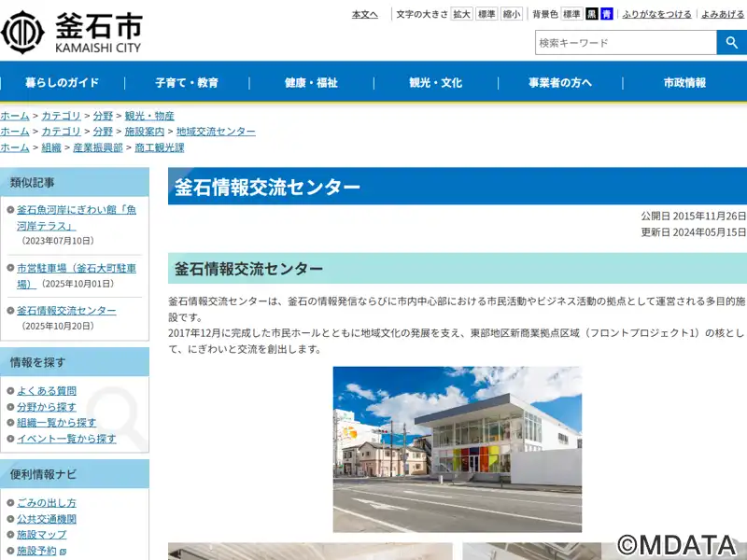Reset background color to 標準
This screenshot has height=560, width=747.
click(x=571, y=14)
